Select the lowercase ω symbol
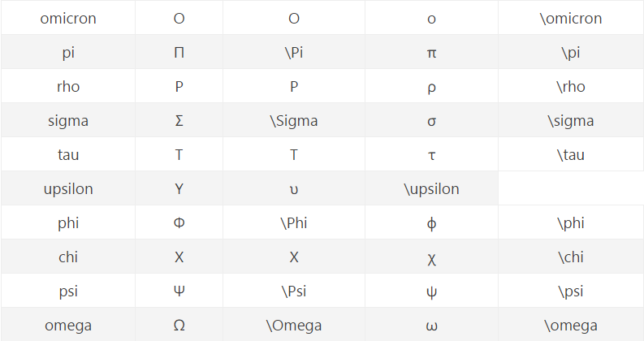 click(431, 326)
